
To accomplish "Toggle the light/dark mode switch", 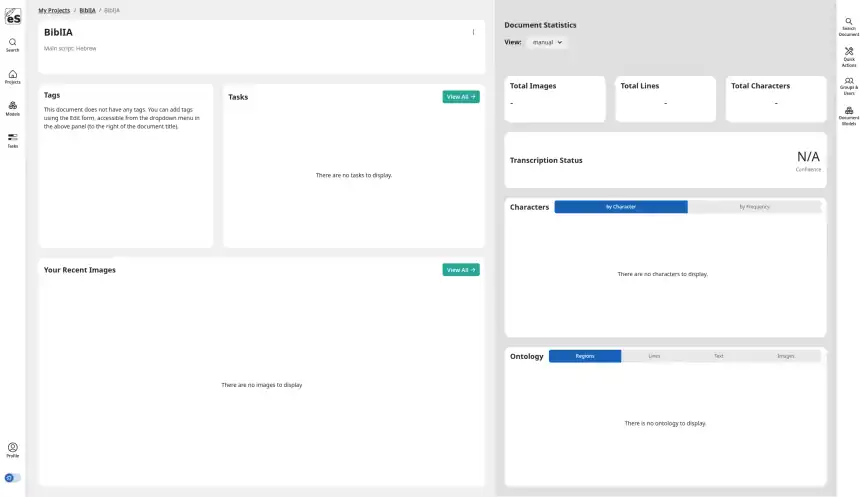I will [x=12, y=478].
